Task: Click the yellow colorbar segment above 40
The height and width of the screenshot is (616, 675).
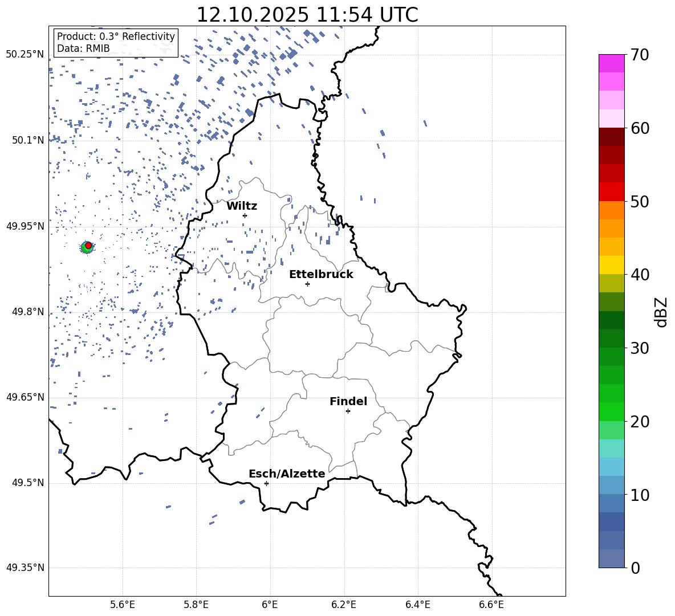Action: click(x=612, y=265)
